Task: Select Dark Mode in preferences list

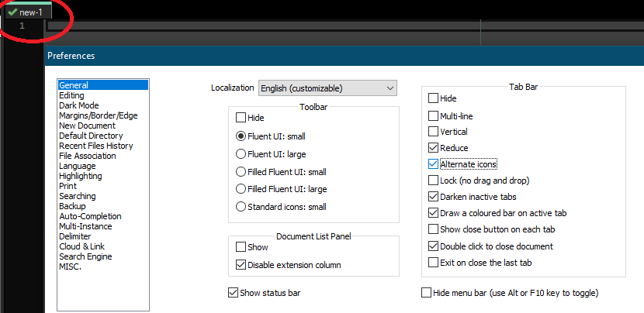Action: click(78, 105)
